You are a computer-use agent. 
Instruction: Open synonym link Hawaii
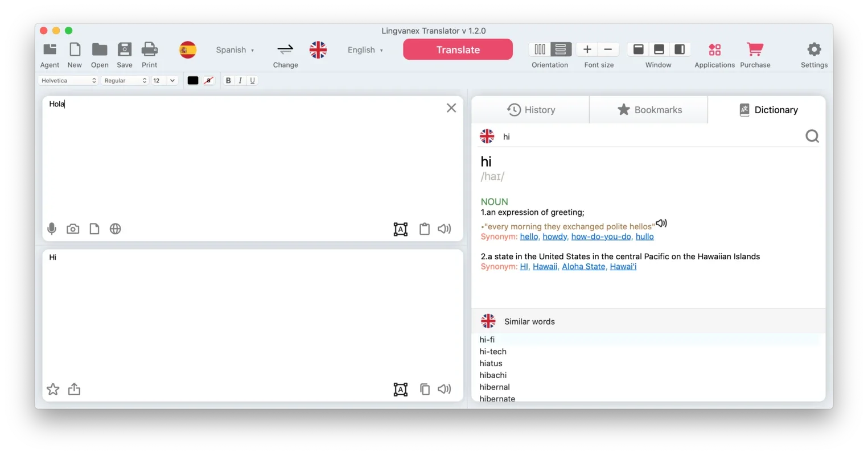pyautogui.click(x=545, y=266)
